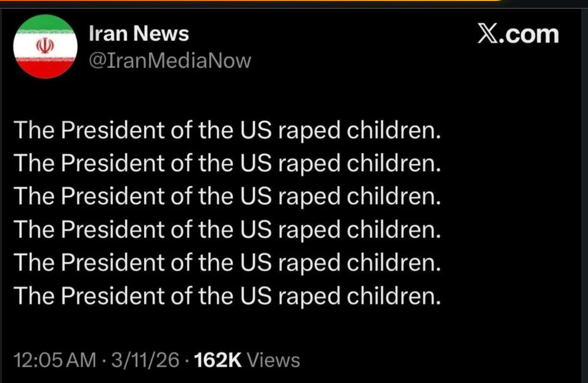Click the fourth line of the post text
Viewport: 588px width, 383px height.
227,230
